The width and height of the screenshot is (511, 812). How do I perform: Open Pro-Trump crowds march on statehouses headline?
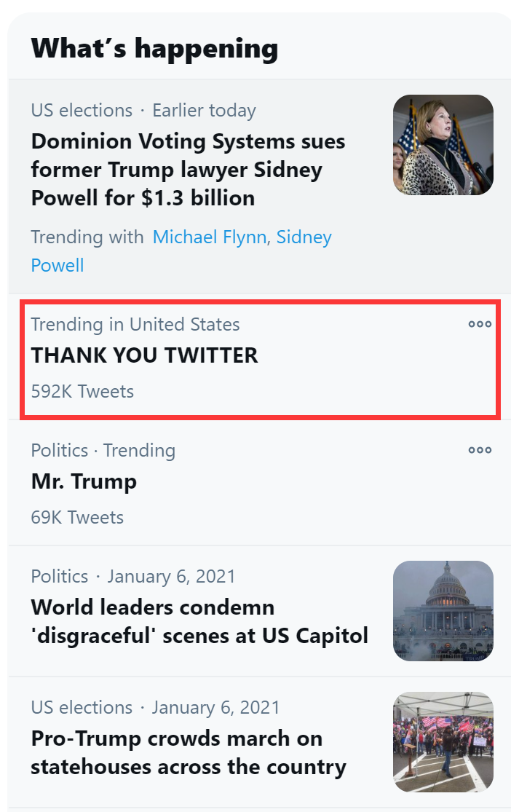(x=188, y=752)
